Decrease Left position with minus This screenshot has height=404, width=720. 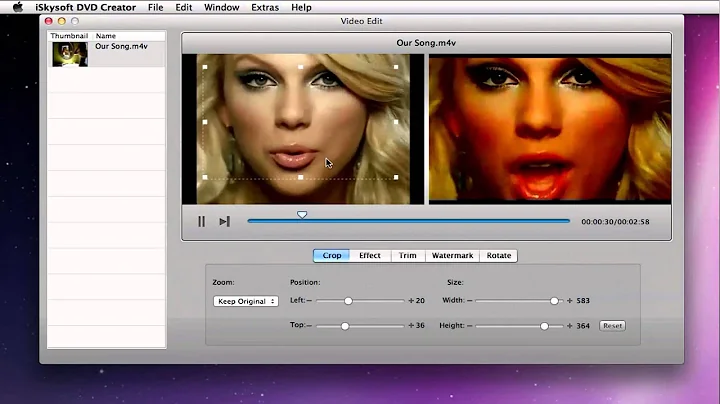click(x=309, y=301)
